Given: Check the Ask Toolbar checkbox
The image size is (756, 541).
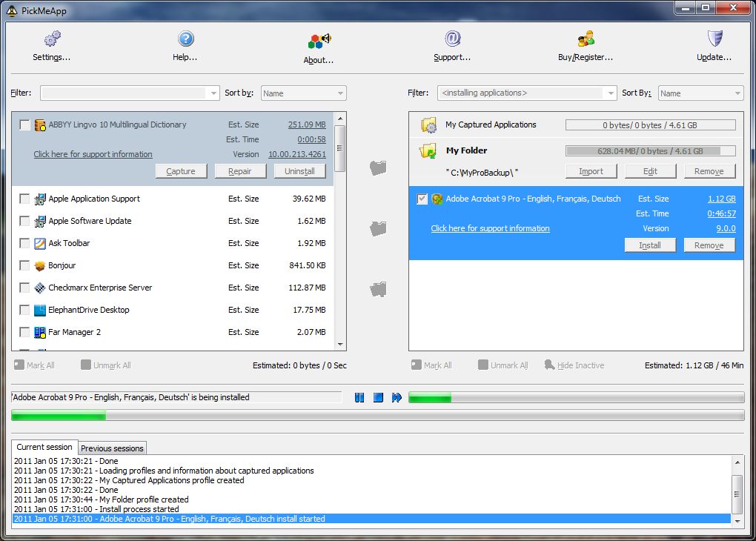Looking at the screenshot, I should [x=24, y=243].
